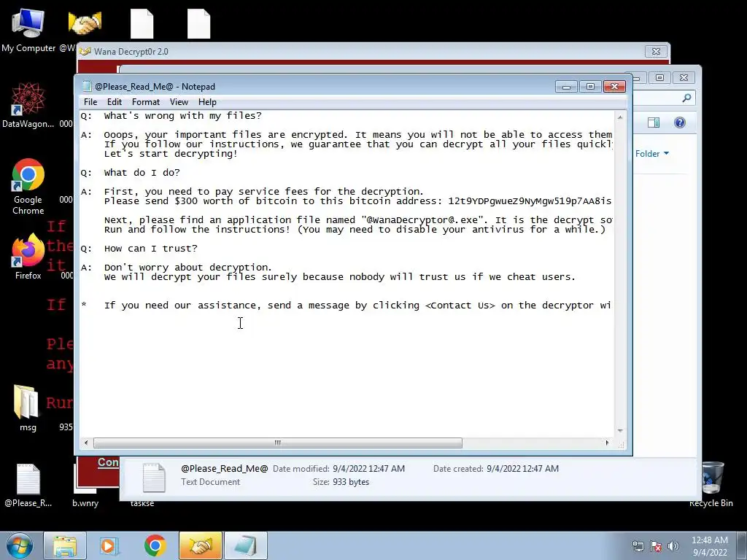Image resolution: width=747 pixels, height=560 pixels.
Task: Click 'Size: 933 bytes' in details pane
Action: click(341, 482)
